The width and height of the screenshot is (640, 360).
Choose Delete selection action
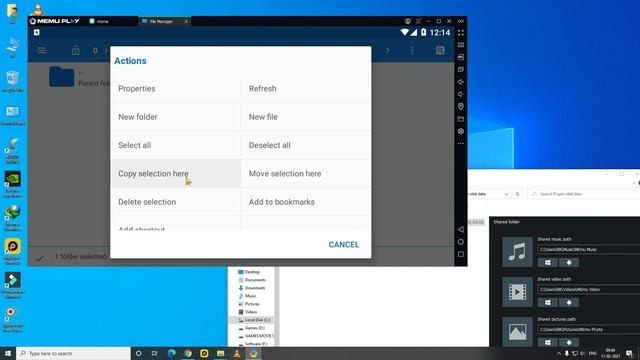coord(176,202)
